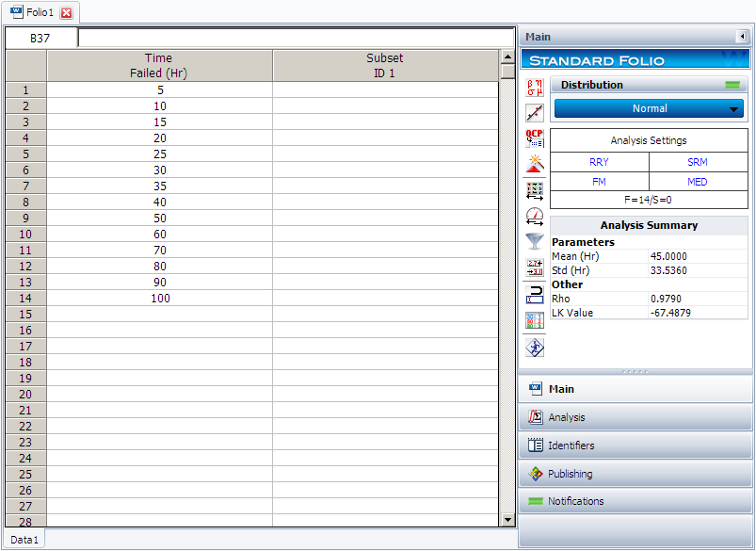756x551 pixels.
Task: Toggle the RRY analysis method setting
Action: click(599, 162)
